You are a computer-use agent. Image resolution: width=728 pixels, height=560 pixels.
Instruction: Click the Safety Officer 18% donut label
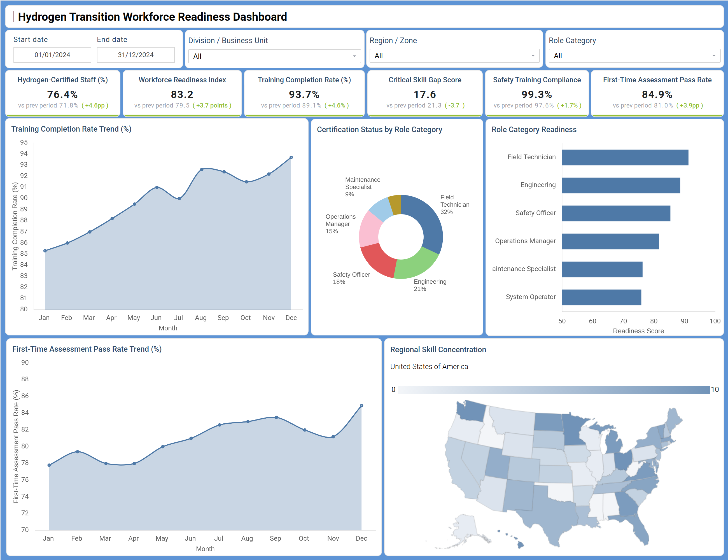tap(351, 278)
